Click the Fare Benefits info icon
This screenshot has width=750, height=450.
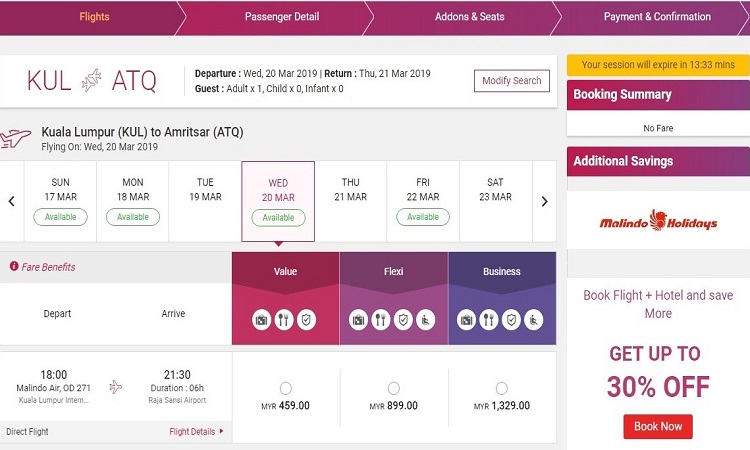(14, 267)
